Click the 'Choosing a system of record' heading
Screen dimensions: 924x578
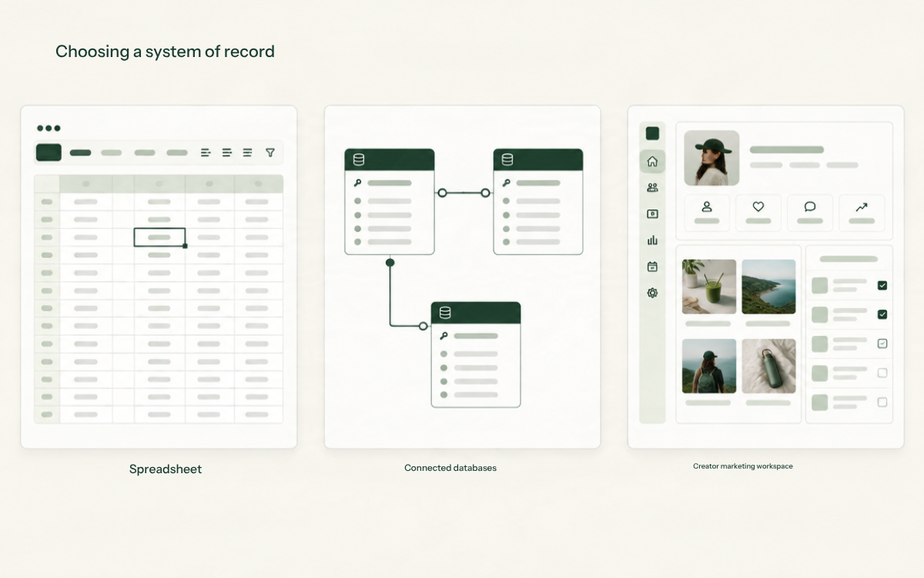[165, 52]
